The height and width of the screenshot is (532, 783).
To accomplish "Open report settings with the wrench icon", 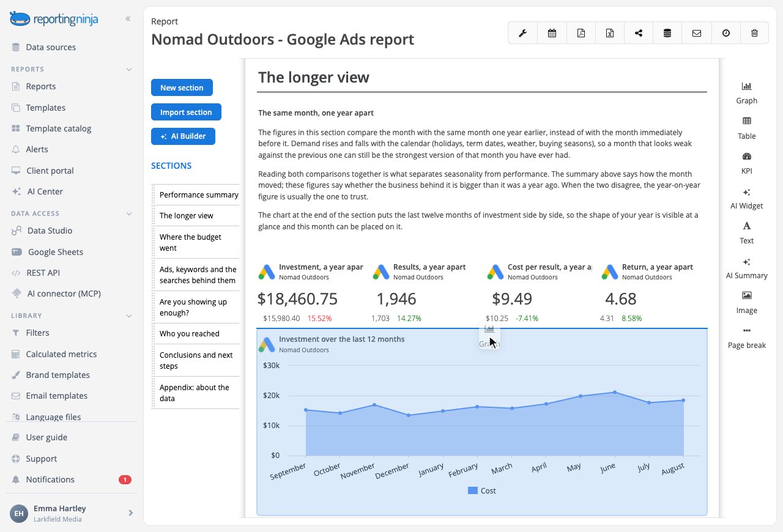I will tap(523, 33).
